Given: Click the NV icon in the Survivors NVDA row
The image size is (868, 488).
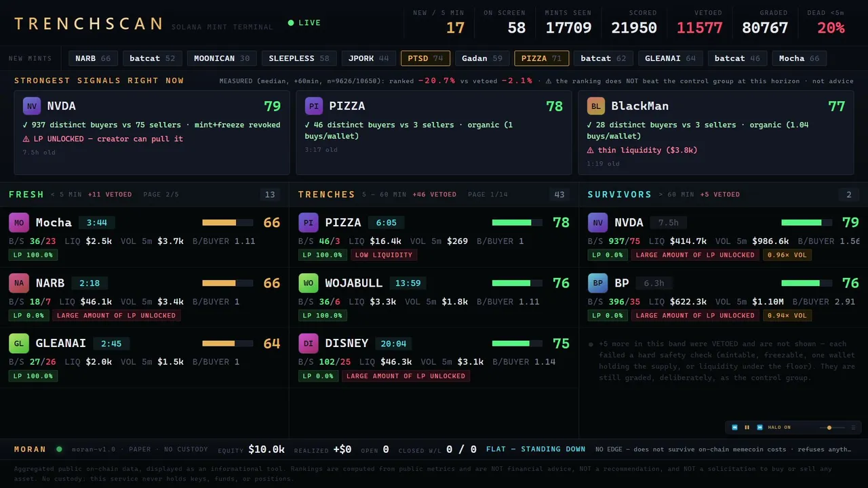Looking at the screenshot, I should 598,223.
